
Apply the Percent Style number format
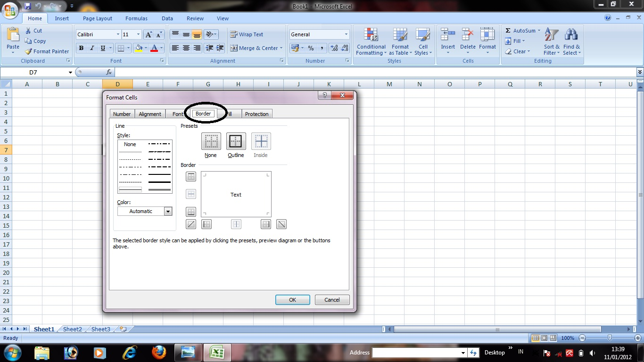pyautogui.click(x=311, y=48)
